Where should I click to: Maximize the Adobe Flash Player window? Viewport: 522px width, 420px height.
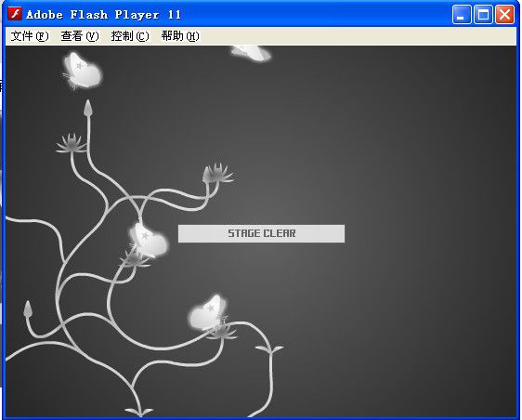(x=483, y=15)
